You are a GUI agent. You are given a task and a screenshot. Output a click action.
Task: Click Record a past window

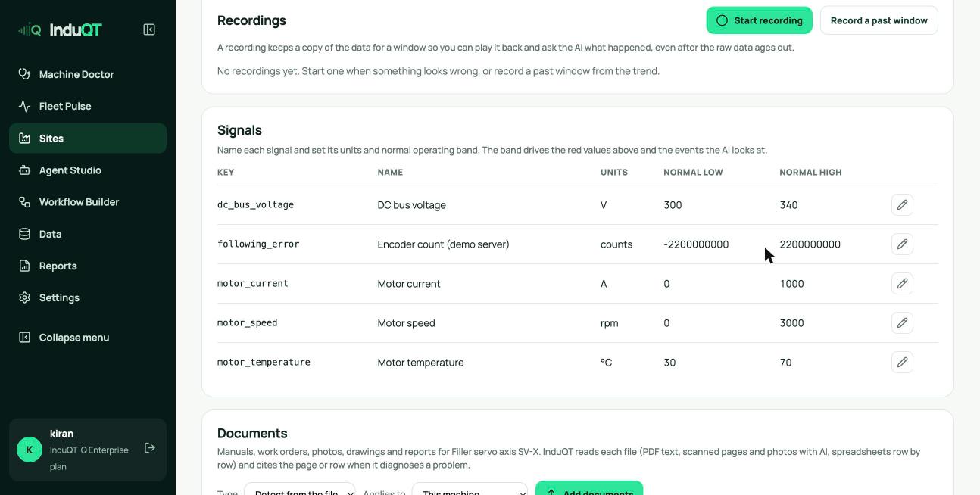click(879, 20)
